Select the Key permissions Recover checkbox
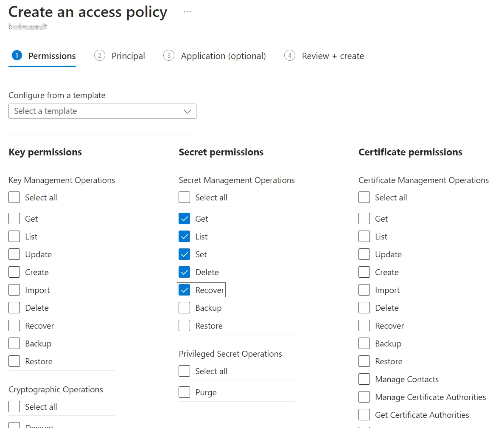 [x=14, y=326]
